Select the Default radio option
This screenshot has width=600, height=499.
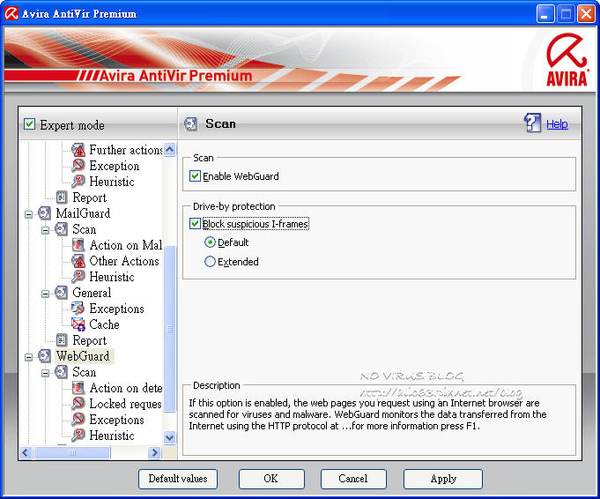coord(210,242)
